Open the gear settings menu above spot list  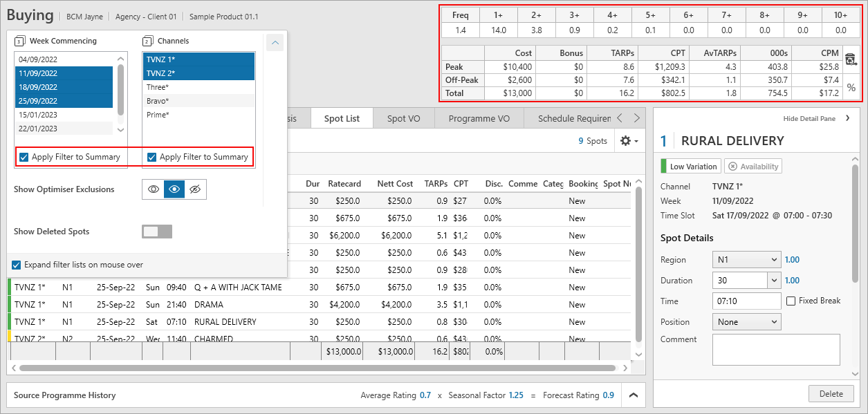pyautogui.click(x=629, y=140)
